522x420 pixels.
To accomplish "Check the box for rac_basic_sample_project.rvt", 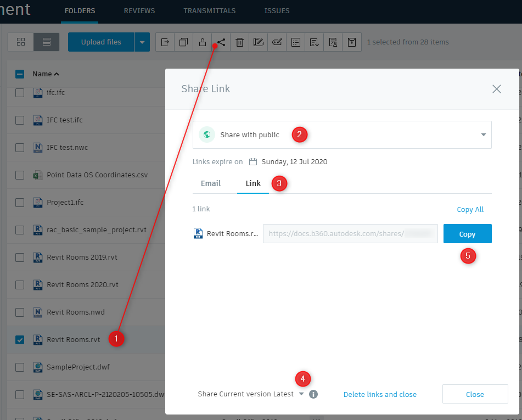I will [20, 230].
